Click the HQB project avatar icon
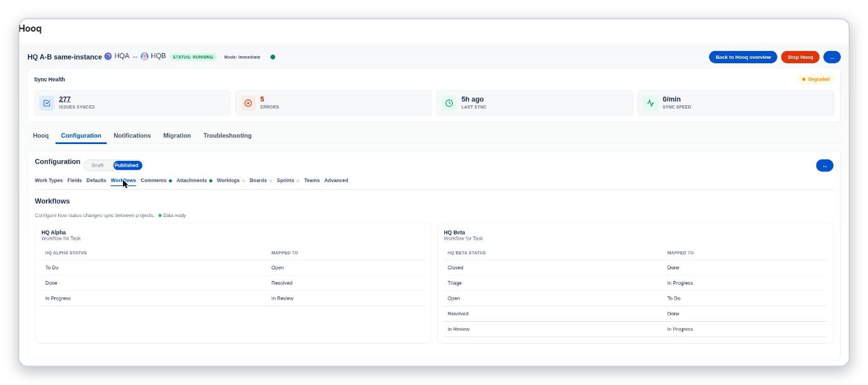 click(x=144, y=56)
